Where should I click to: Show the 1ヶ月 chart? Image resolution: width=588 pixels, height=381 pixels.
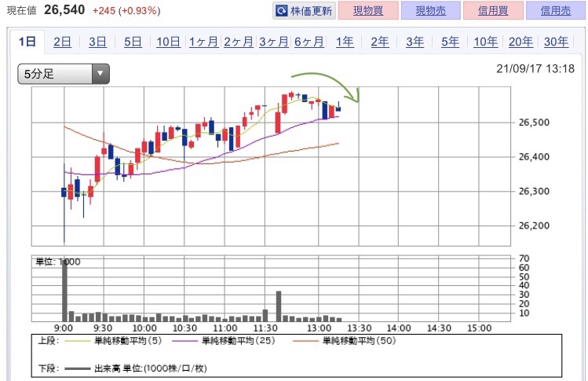pos(203,42)
